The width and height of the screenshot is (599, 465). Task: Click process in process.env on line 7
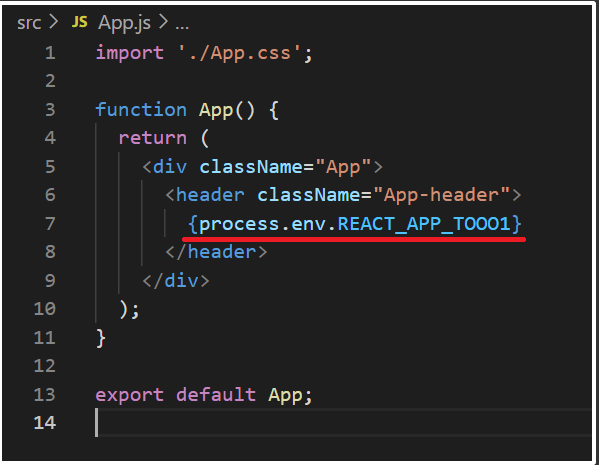pos(239,225)
